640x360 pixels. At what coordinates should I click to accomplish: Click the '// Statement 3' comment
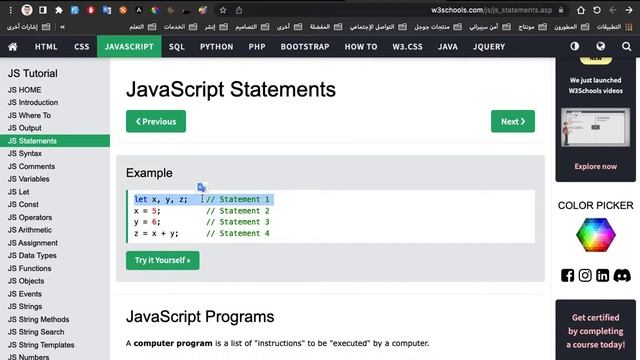point(238,222)
